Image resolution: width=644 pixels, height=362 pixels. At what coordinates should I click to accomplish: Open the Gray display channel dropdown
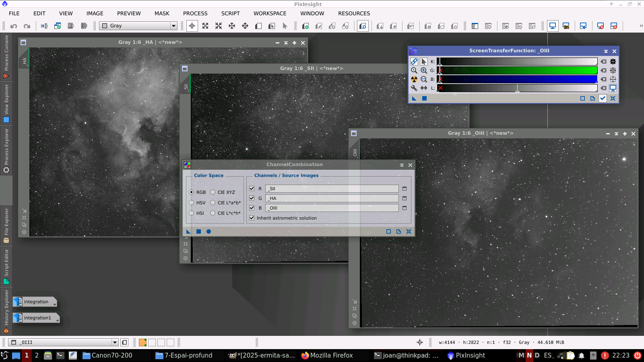tap(173, 26)
